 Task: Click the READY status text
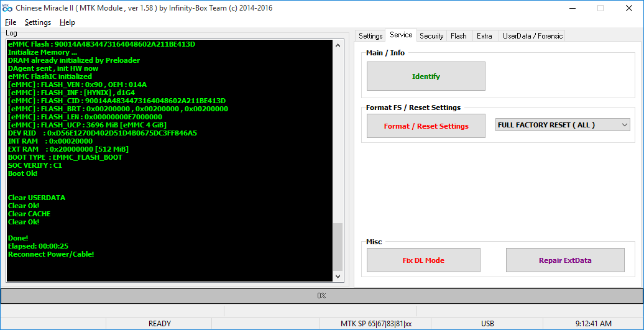pos(159,324)
